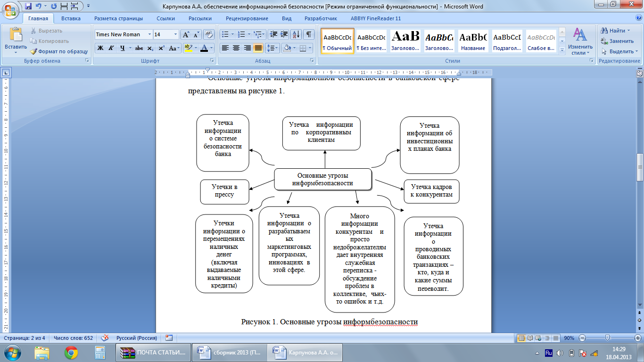
Task: Click vertical scrollbar thumb
Action: [640, 168]
